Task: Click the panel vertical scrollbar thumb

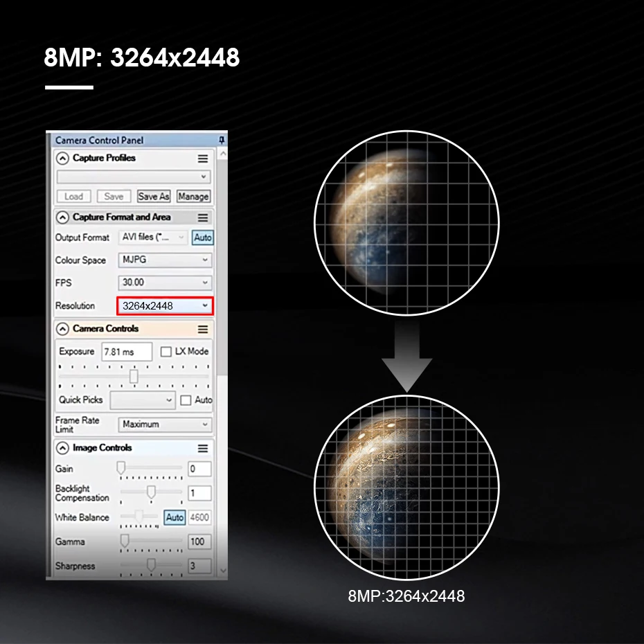Action: coord(222,267)
